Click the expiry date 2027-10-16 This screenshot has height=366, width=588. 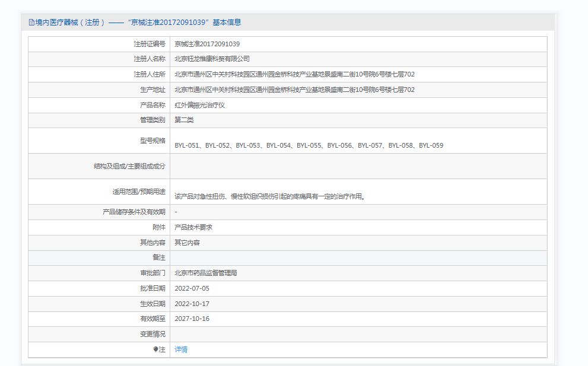pos(192,319)
